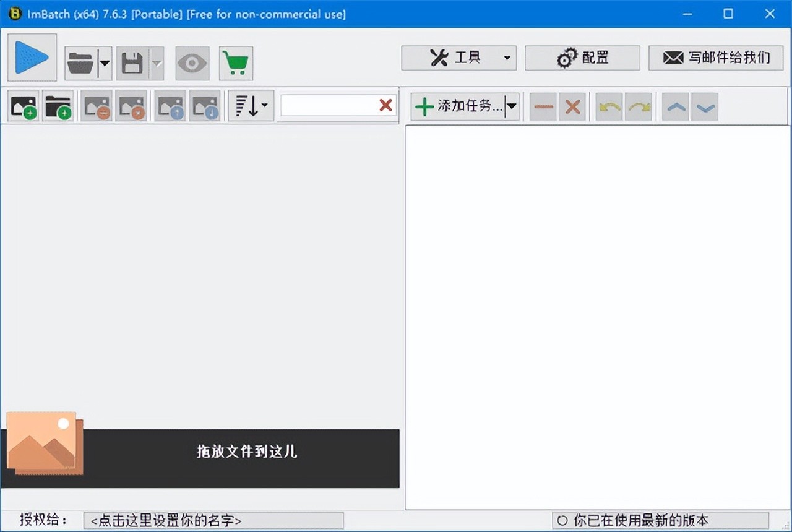This screenshot has width=792, height=532.
Task: Close the ImBatch window
Action: (770, 14)
